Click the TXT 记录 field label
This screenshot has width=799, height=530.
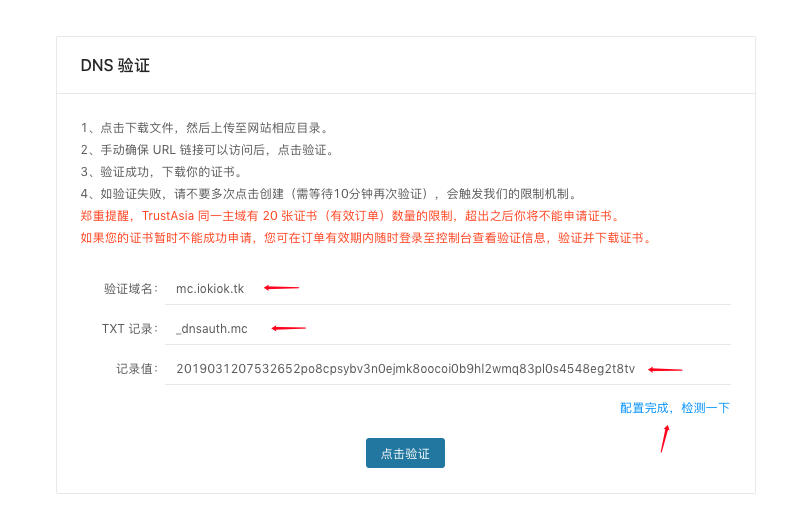(129, 329)
